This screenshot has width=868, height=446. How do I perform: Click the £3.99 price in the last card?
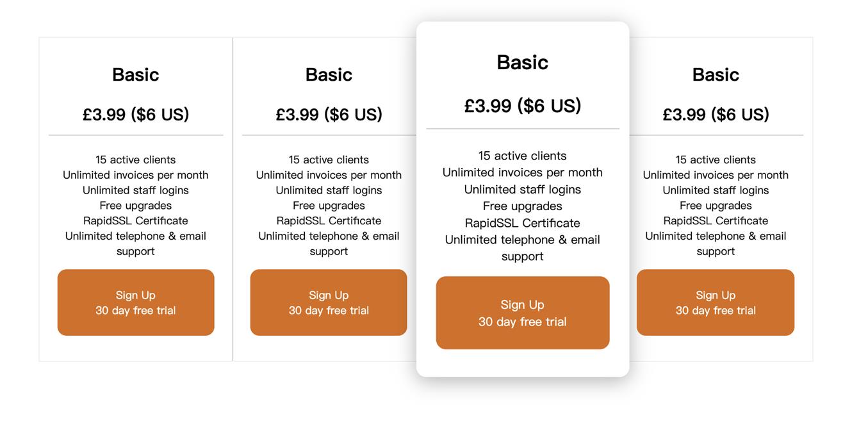tap(716, 114)
